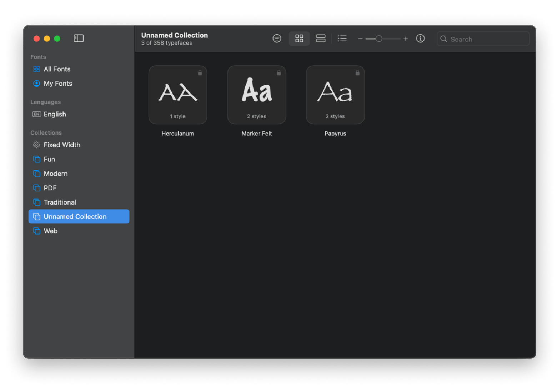Open the filter options icon
The image size is (557, 392).
[x=277, y=39]
